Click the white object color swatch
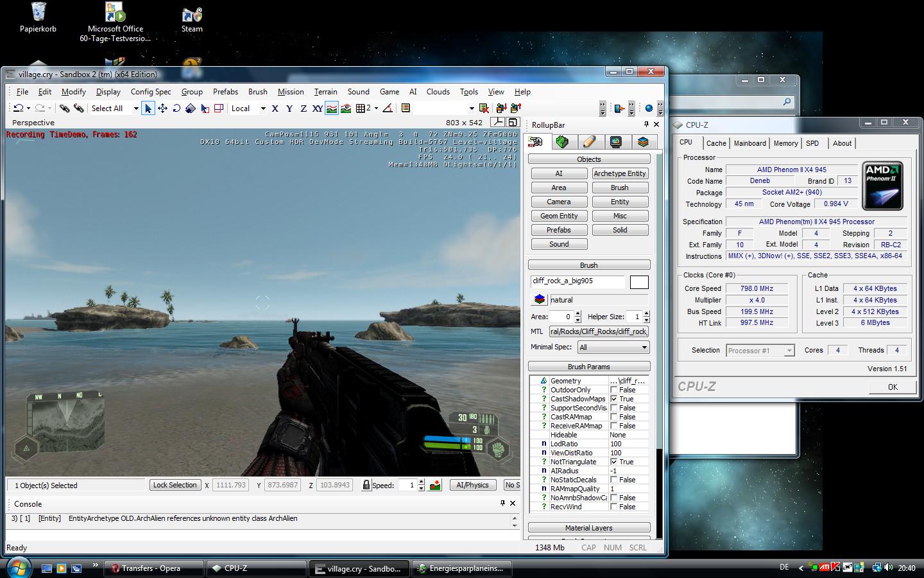 pos(639,282)
